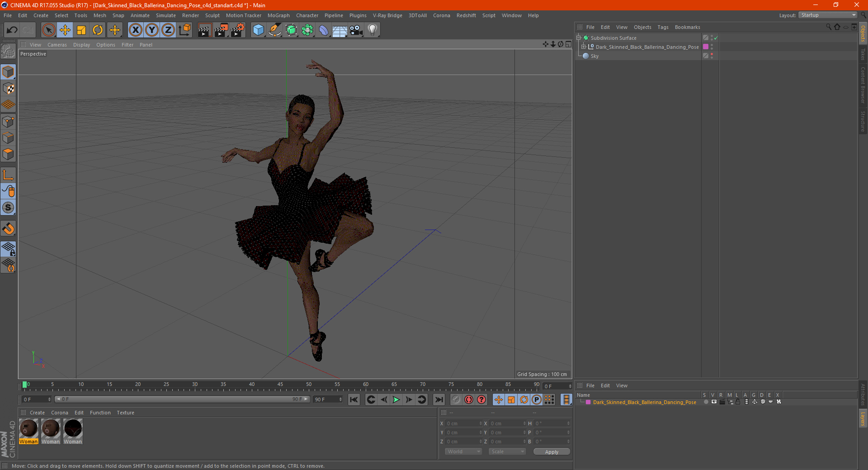The width and height of the screenshot is (868, 470).
Task: Click frame 45 on the timeline ruler
Action: (280, 385)
